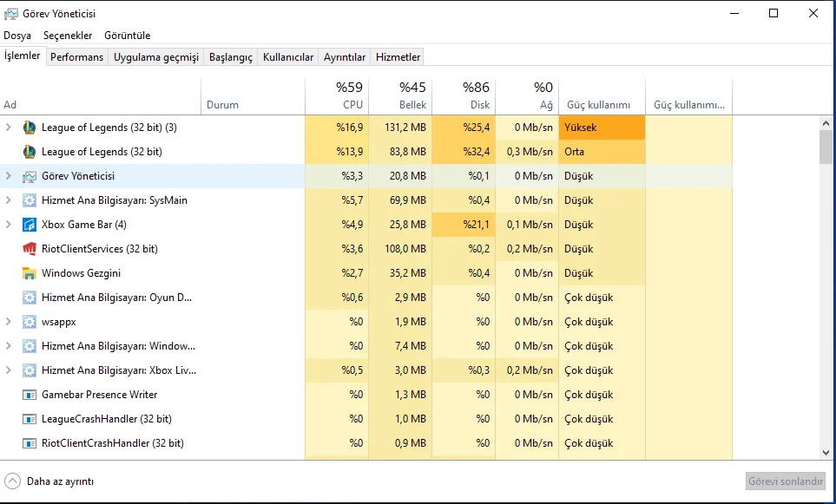Click the Gamebar Presence Writer icon
The image size is (836, 504).
29,395
